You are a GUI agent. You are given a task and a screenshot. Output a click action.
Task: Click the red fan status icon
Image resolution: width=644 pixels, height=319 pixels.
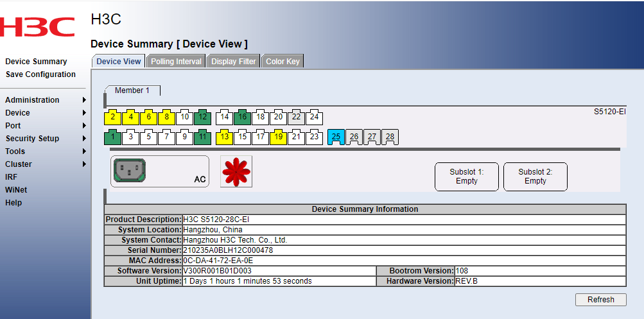pos(236,171)
